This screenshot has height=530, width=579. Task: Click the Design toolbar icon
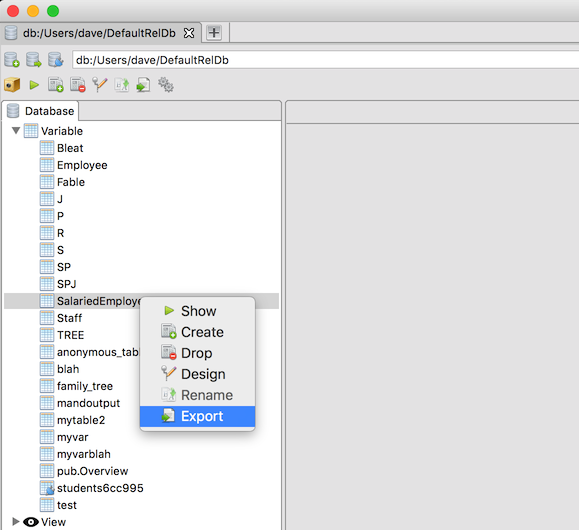pos(100,85)
